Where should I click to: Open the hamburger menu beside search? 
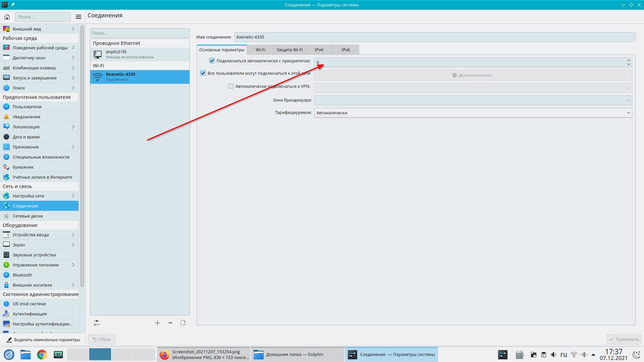(78, 17)
